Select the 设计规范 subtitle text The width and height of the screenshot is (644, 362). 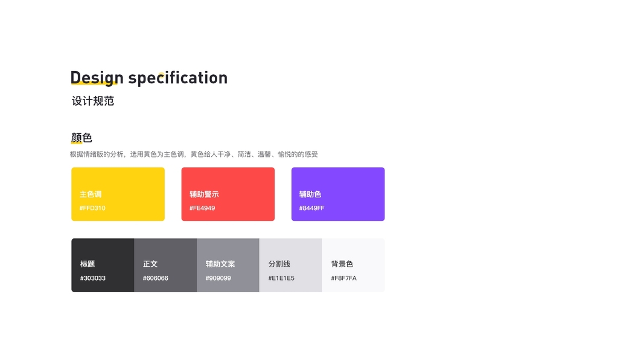tap(93, 101)
